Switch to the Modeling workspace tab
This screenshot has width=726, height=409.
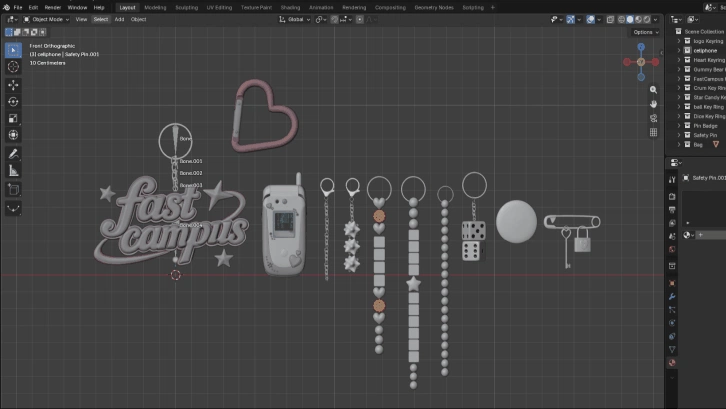click(155, 7)
